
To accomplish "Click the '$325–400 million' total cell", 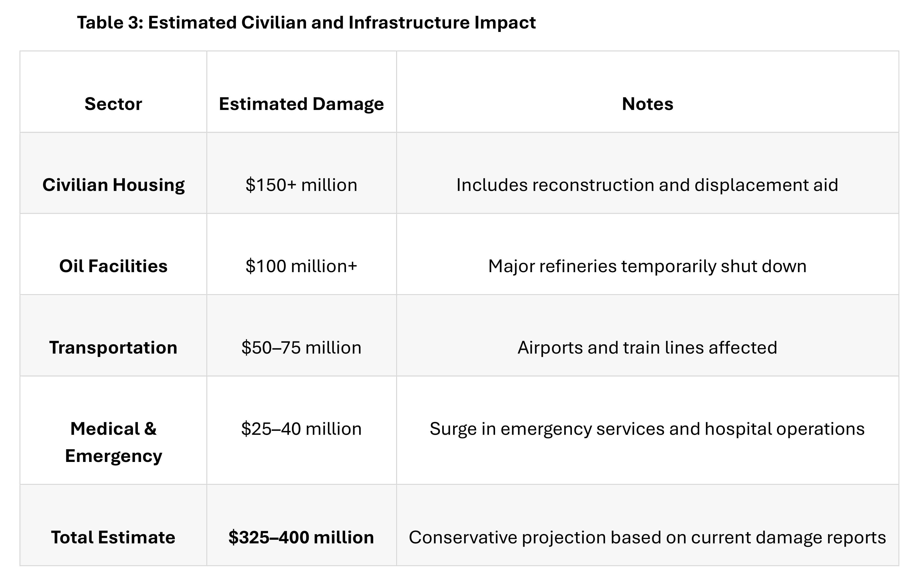I will [x=301, y=537].
